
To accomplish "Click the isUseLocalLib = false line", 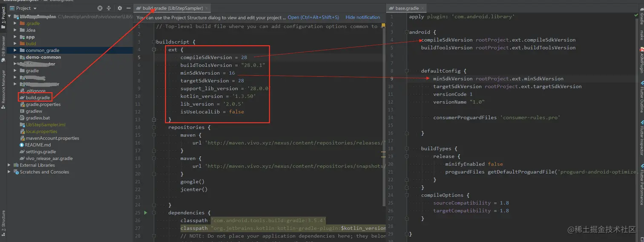I will 212,112.
